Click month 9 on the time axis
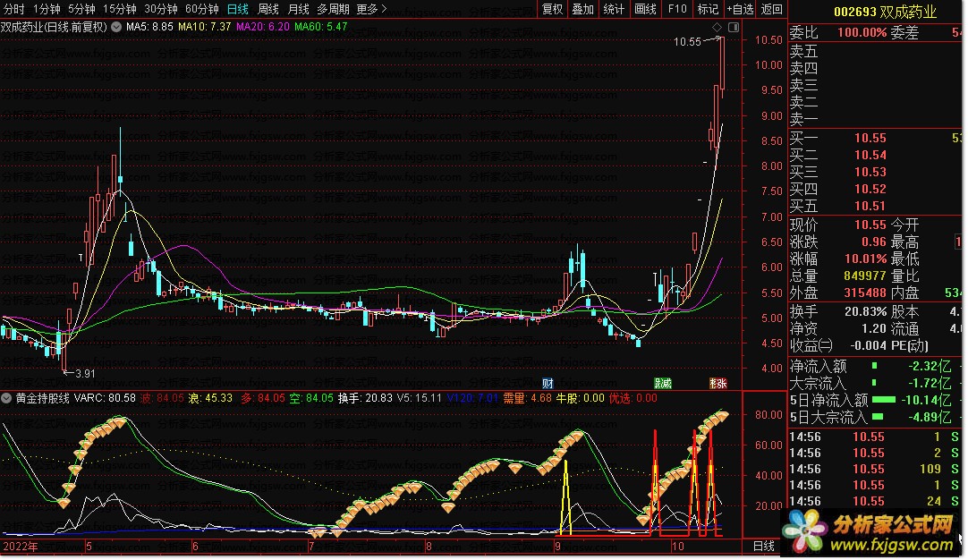 [557, 547]
